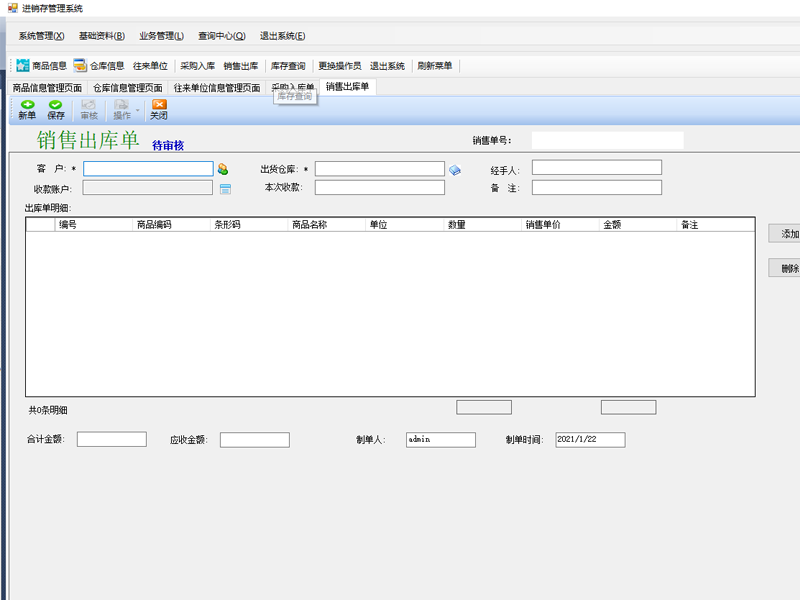
Task: Focus the 客户 input field
Action: 148,169
